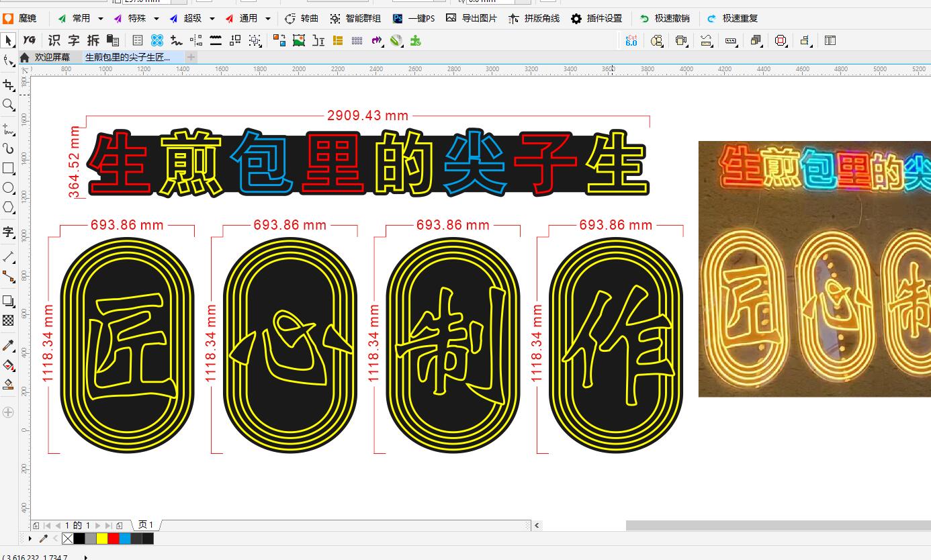931x560 pixels.
Task: Click the 导出图片 export image button
Action: (x=472, y=18)
